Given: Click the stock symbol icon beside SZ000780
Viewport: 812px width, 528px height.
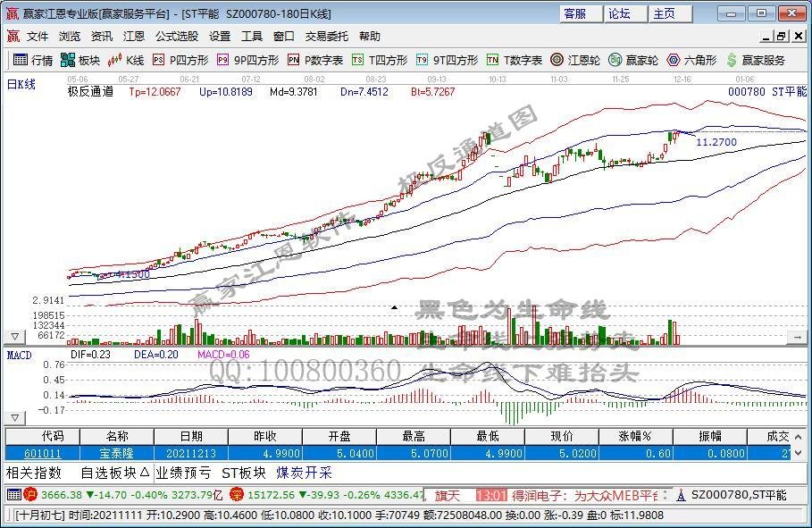Looking at the screenshot, I should (681, 495).
